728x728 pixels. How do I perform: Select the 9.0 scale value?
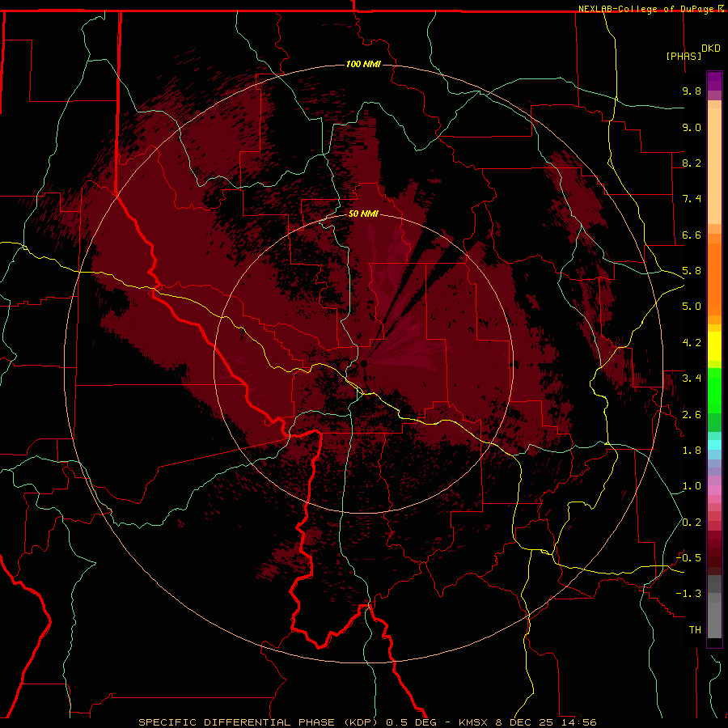pos(692,127)
